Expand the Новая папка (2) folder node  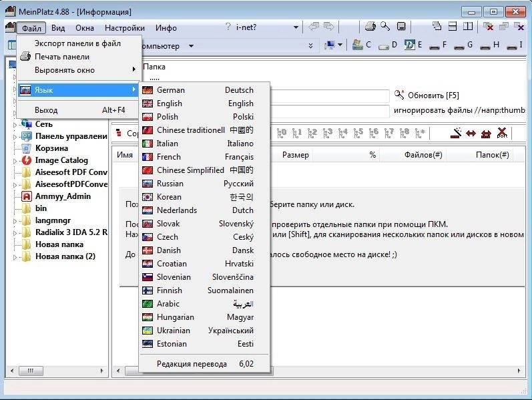point(15,257)
